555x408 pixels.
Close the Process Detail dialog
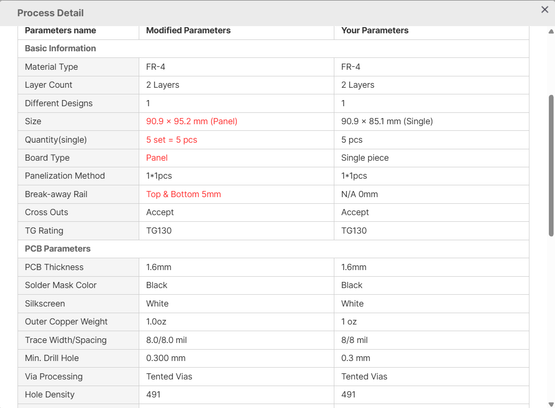[544, 10]
